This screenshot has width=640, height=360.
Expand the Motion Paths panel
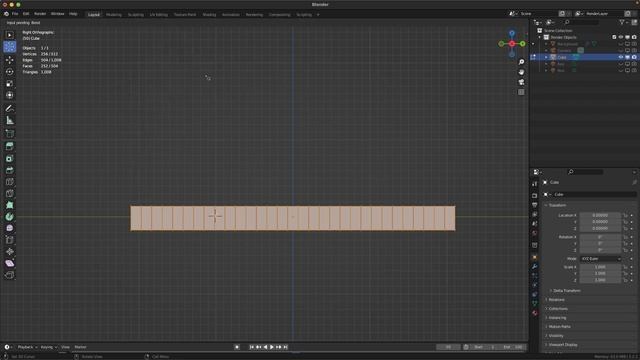[559, 327]
